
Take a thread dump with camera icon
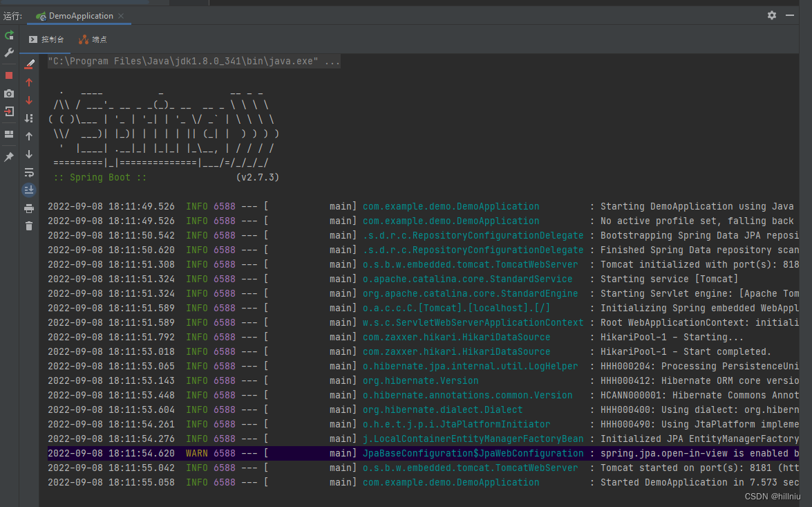(x=9, y=94)
